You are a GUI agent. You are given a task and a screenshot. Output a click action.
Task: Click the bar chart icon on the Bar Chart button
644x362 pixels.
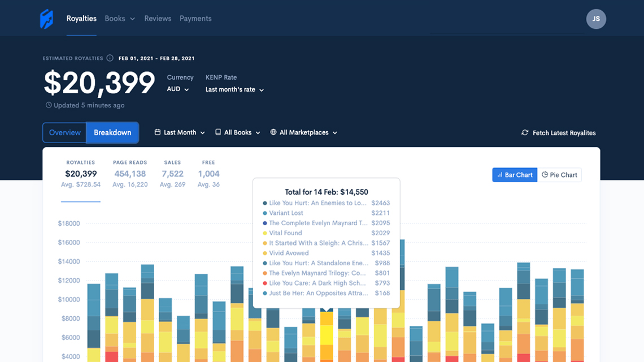[501, 175]
